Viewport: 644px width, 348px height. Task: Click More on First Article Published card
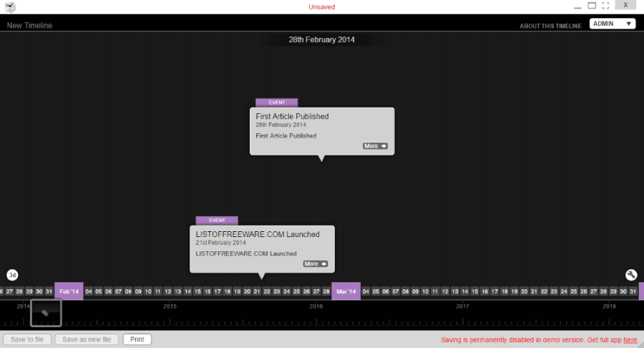pyautogui.click(x=375, y=146)
